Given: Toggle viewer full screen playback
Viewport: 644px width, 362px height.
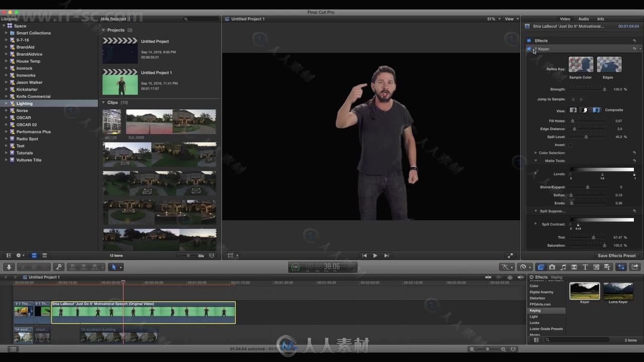Looking at the screenshot, I should 510,255.
